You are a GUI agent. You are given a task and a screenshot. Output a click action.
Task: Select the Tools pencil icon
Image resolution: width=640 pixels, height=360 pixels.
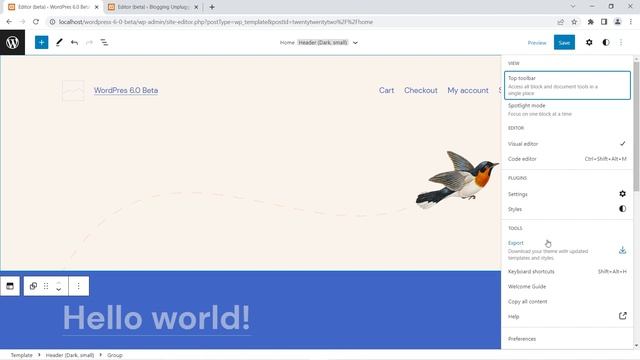[59, 42]
